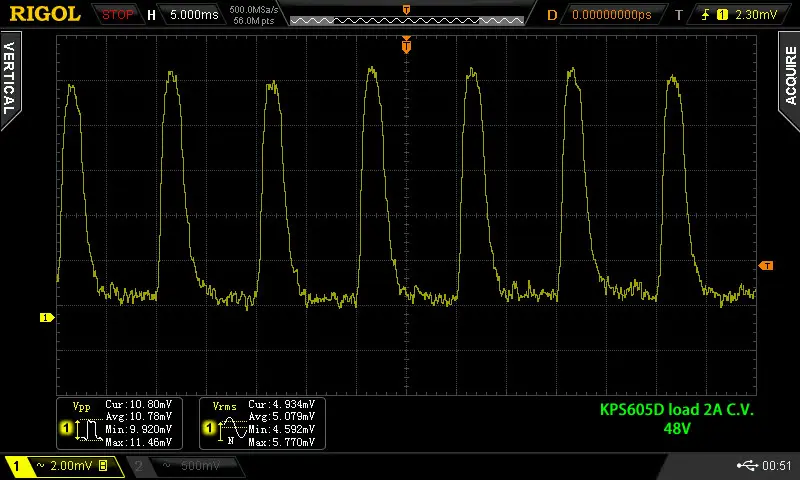Click the red STOP run status indicator
Viewport: 800px width, 480px height.
(x=117, y=14)
